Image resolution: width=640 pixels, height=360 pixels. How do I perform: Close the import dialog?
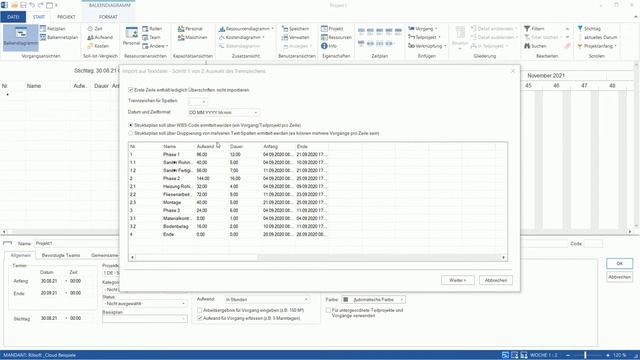(x=513, y=71)
